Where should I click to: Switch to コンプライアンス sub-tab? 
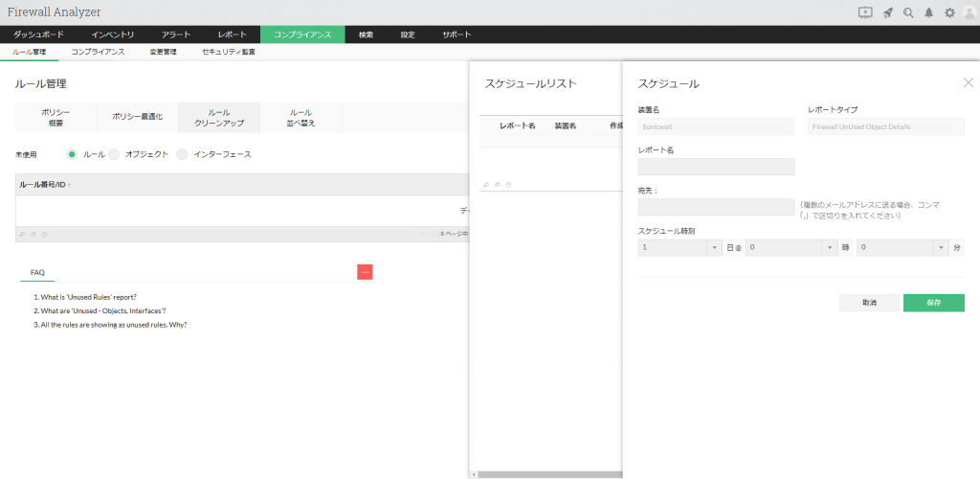[x=99, y=52]
